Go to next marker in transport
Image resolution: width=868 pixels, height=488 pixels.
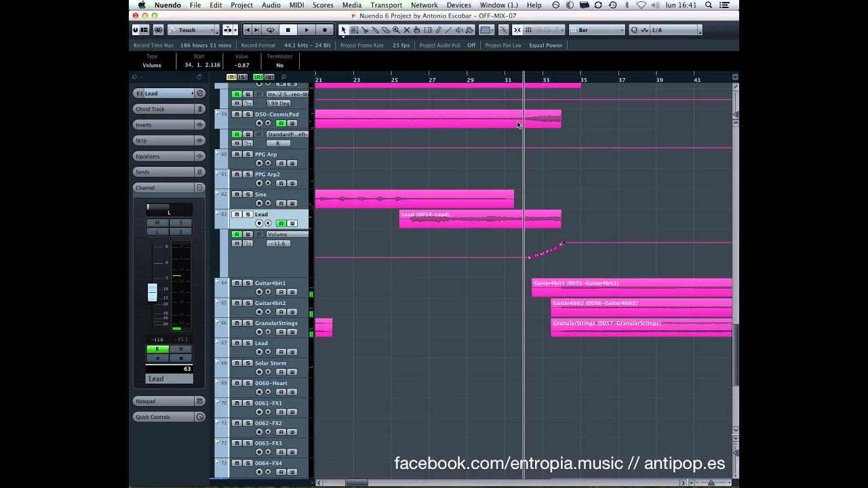(256, 30)
